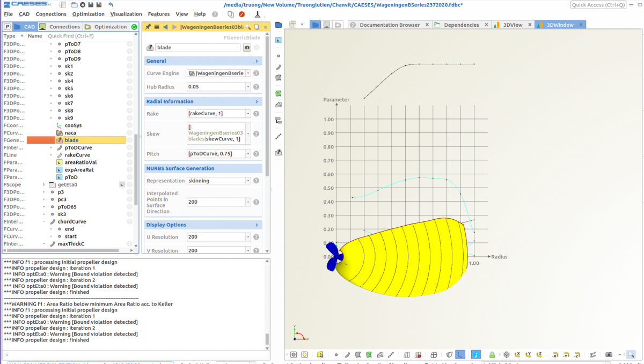Click the curve creation icon in vertical toolbar
644x364 pixels.
(x=278, y=67)
